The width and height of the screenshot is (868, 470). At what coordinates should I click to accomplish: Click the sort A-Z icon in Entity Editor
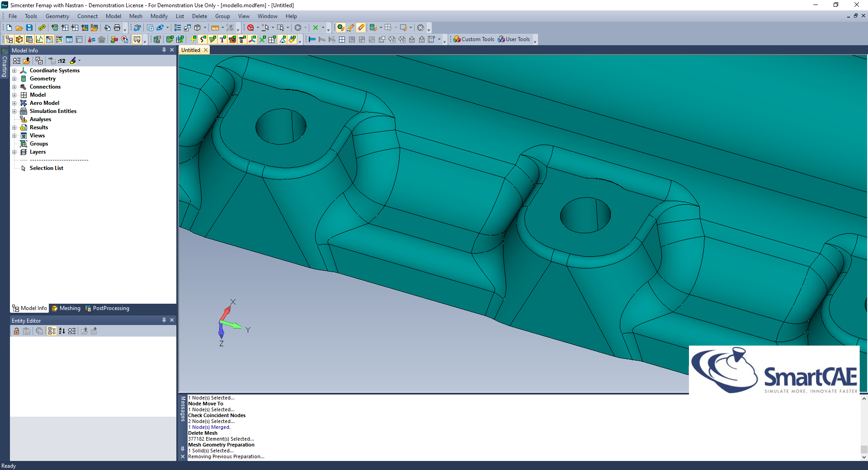pos(62,331)
